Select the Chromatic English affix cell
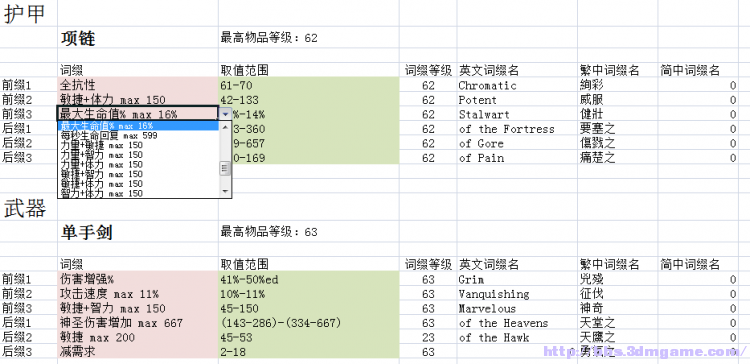This screenshot has height=364, width=750. tap(517, 86)
